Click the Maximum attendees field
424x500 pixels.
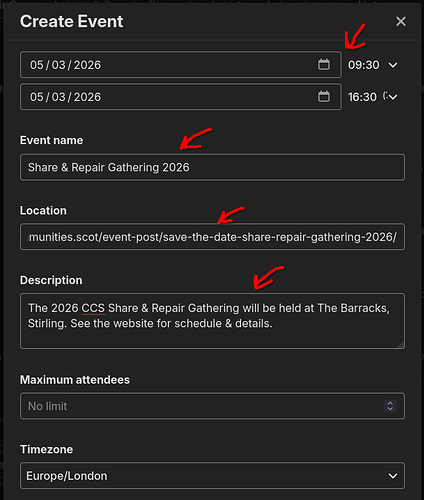212,406
